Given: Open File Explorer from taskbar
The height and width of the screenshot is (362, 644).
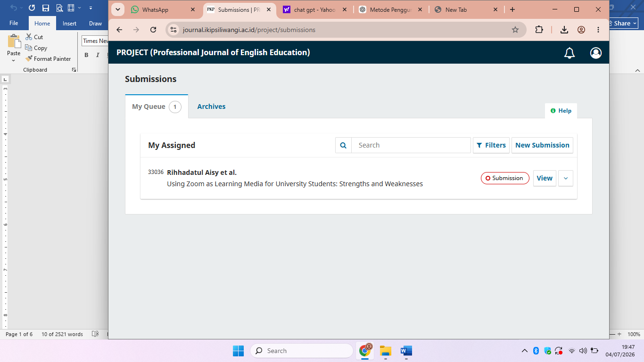Looking at the screenshot, I should (386, 351).
